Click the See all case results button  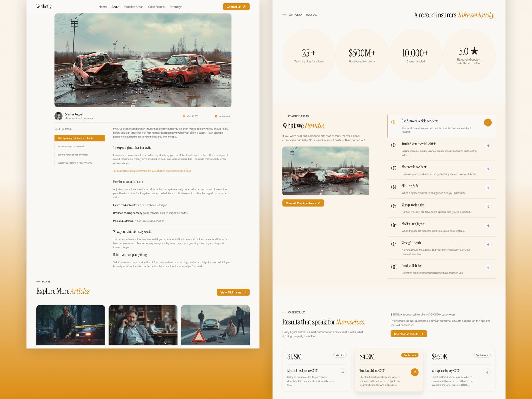(409, 334)
